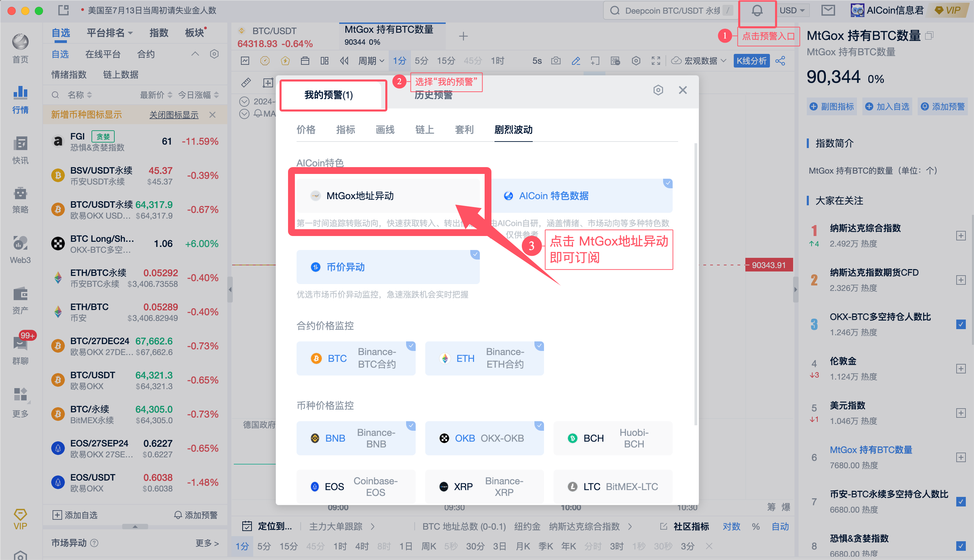
Task: Switch to 链上 alert tab
Action: [x=425, y=130]
